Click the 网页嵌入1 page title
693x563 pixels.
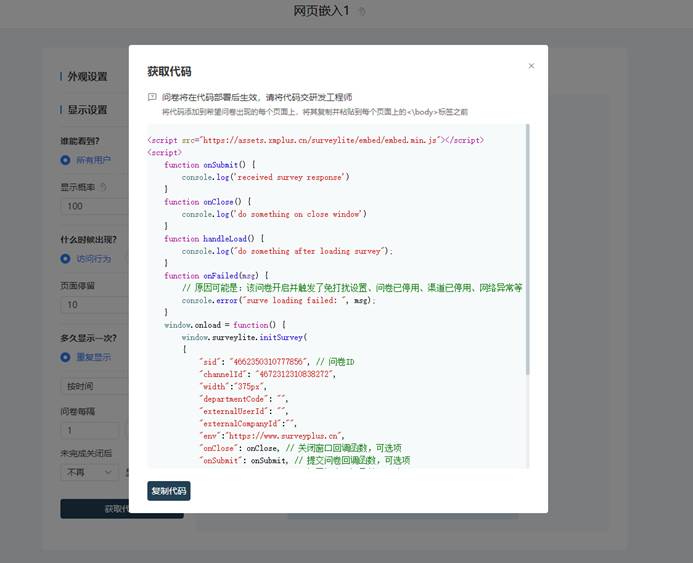321,11
